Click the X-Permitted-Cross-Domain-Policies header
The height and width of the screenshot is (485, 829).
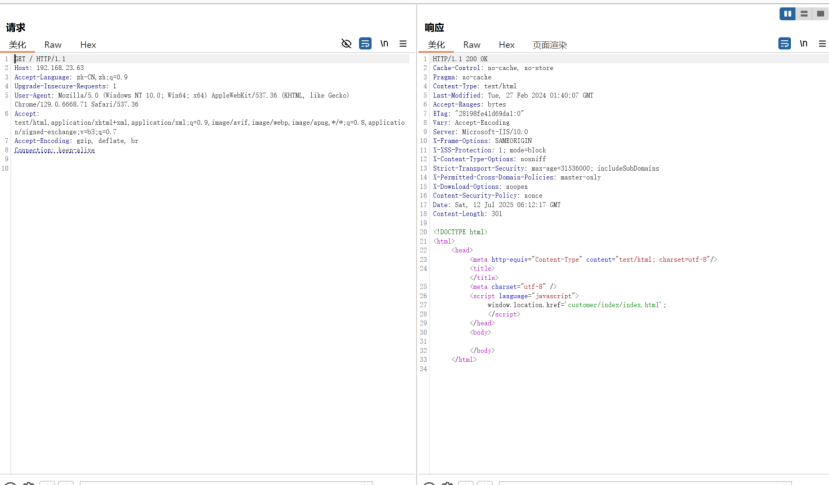click(x=517, y=177)
